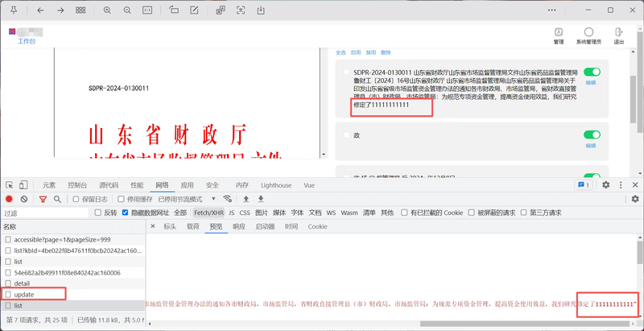The image size is (644, 331).
Task: Uncheck the 隐藏数据网址 checkbox
Action: [126, 213]
